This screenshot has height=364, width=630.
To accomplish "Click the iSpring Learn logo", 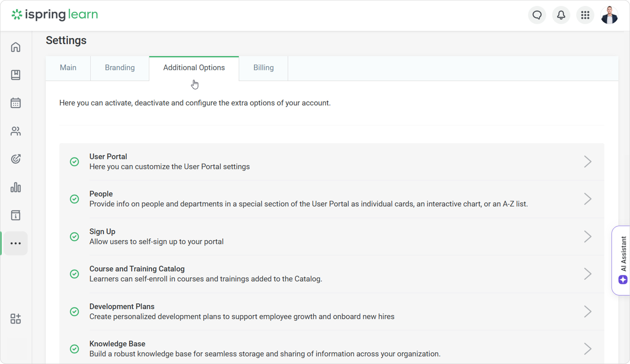I will pyautogui.click(x=55, y=15).
